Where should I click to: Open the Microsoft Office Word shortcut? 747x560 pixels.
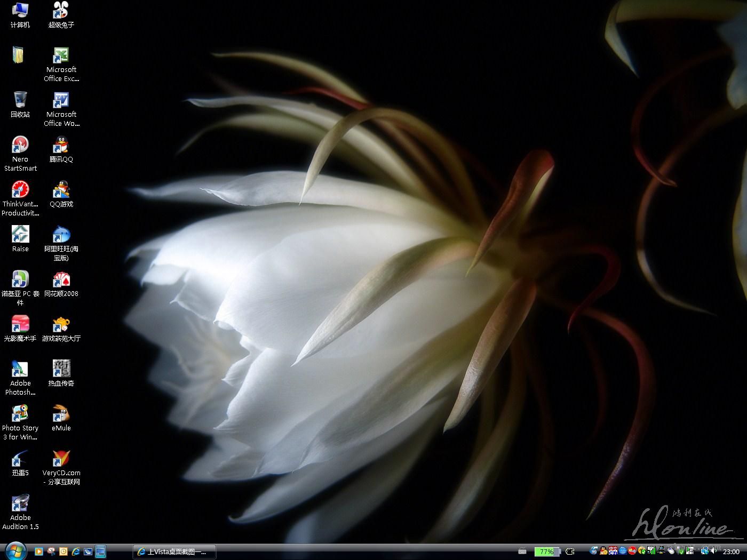pyautogui.click(x=61, y=101)
